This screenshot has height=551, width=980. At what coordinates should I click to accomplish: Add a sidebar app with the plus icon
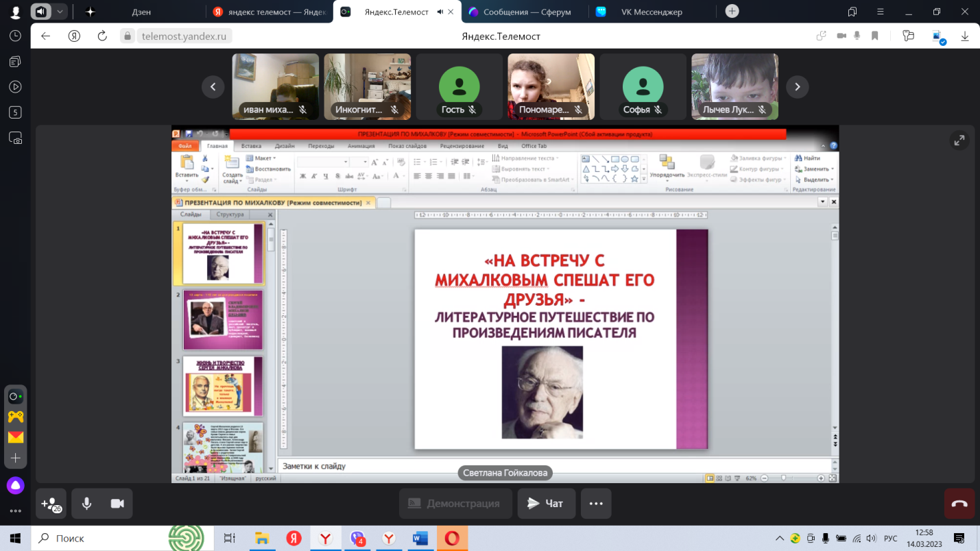click(x=15, y=458)
